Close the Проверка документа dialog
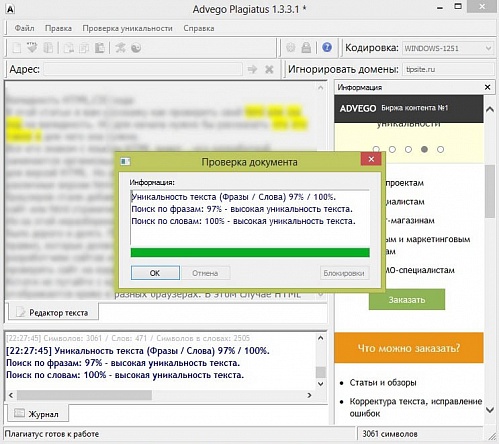Viewport: 499px width, 444px height. (x=371, y=159)
